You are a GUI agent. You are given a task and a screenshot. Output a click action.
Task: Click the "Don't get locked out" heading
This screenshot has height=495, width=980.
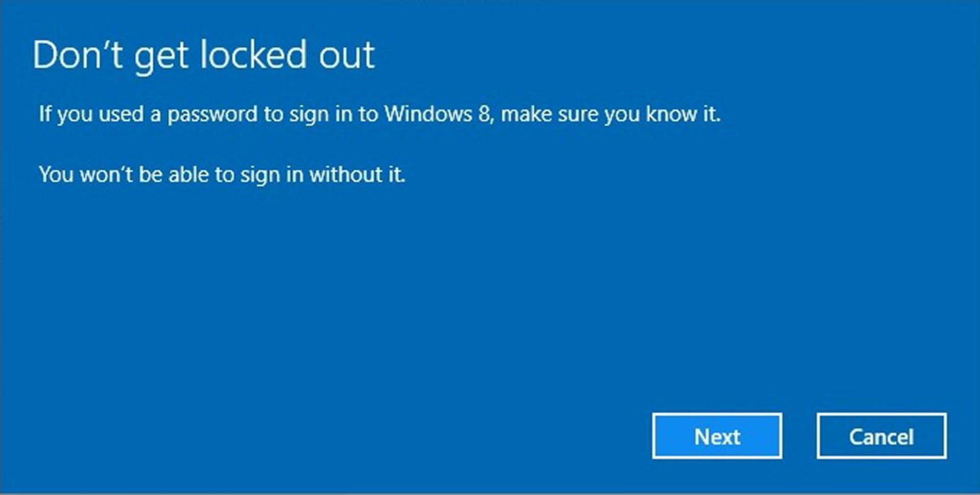[204, 55]
